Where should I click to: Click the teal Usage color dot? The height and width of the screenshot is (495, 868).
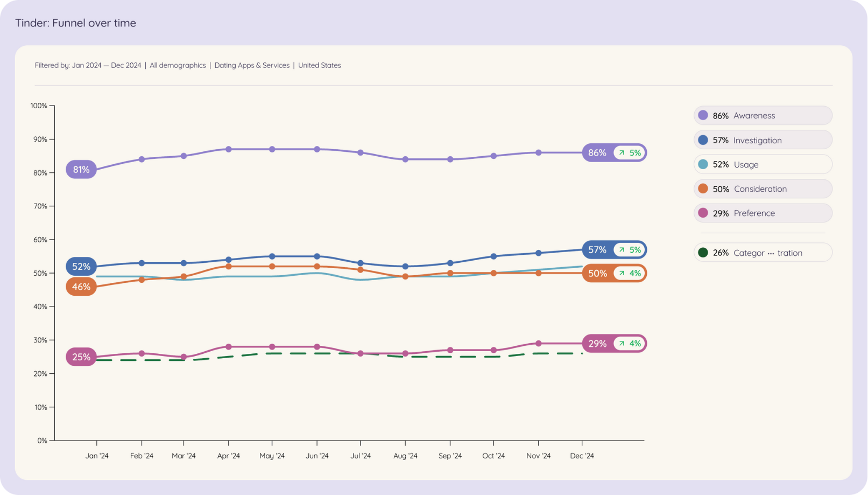tap(703, 164)
